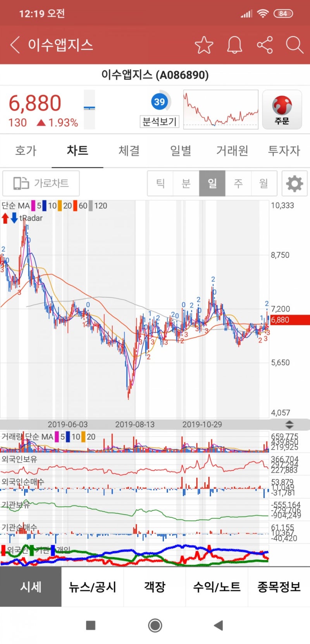
Task: Select the 일별 tab
Action: click(181, 151)
